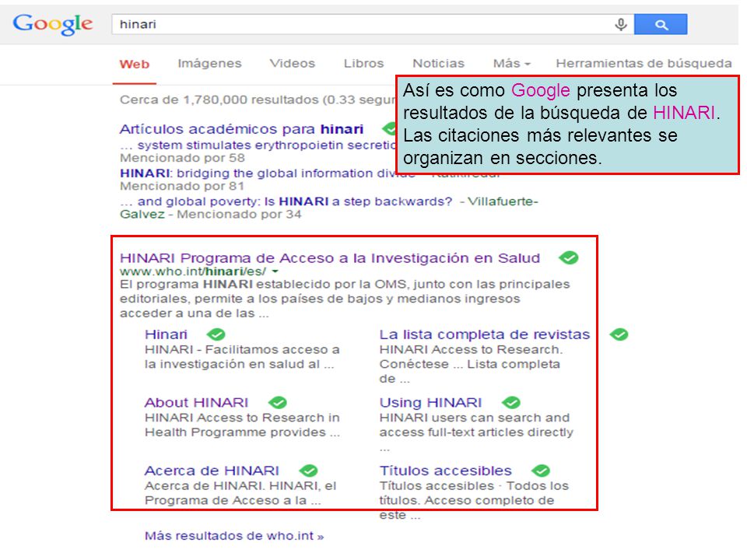The width and height of the screenshot is (747, 560).
Task: Open the About HINARI sitelink
Action: point(196,403)
